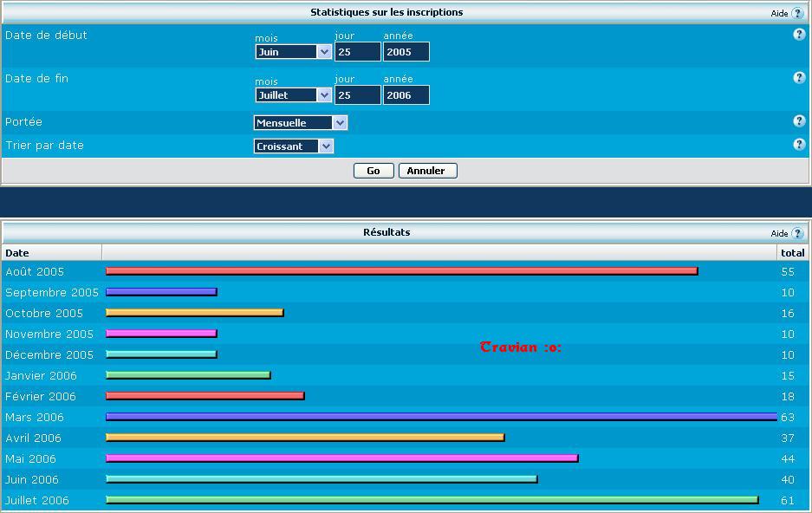Viewport: 812px width, 513px height.
Task: Click help icon next to Portée row
Action: tap(799, 121)
